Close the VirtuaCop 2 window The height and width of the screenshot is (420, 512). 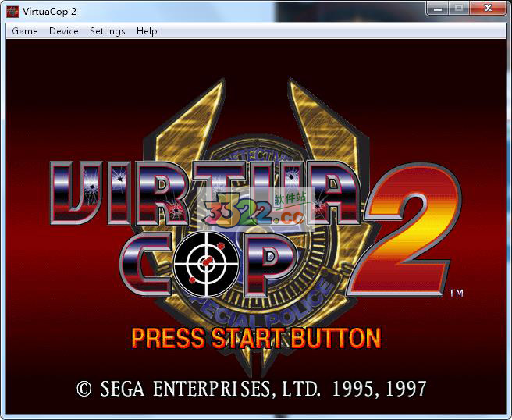(488, 9)
